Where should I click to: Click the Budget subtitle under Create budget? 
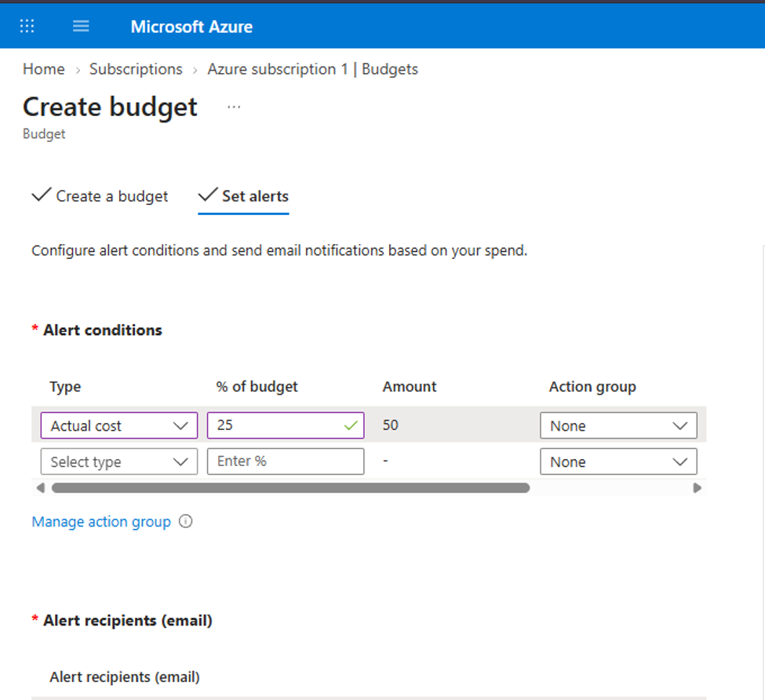[44, 134]
